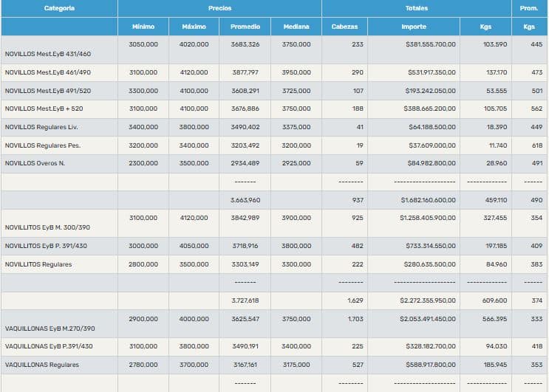Image resolution: width=549 pixels, height=392 pixels.
Task: Click the NOVILLOS Overos N. category cell
Action: (35, 163)
